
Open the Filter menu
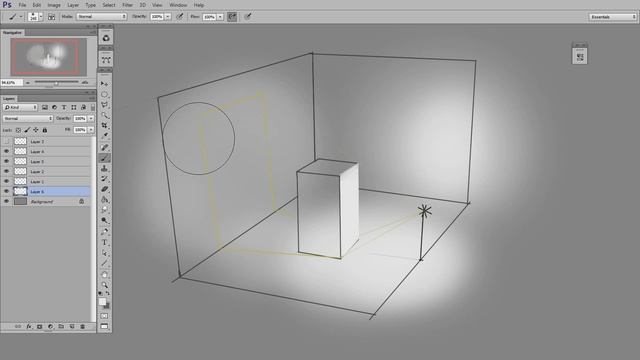click(128, 5)
